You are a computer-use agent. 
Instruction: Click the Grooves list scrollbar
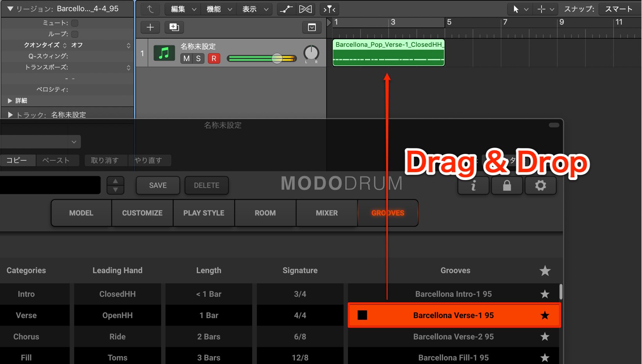pyautogui.click(x=561, y=291)
